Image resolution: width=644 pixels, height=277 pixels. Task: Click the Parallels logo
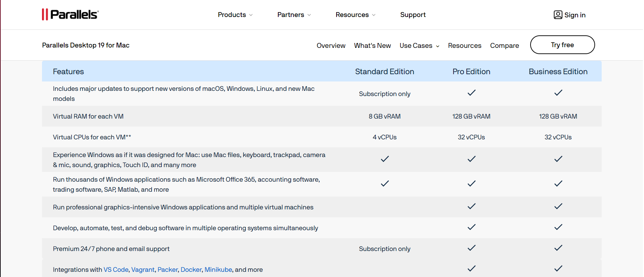pyautogui.click(x=70, y=15)
